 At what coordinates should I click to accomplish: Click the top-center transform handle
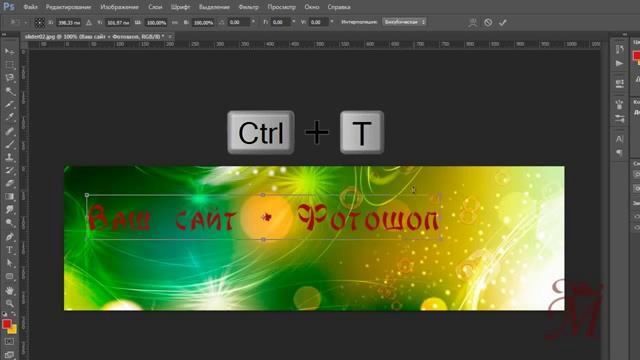click(263, 195)
